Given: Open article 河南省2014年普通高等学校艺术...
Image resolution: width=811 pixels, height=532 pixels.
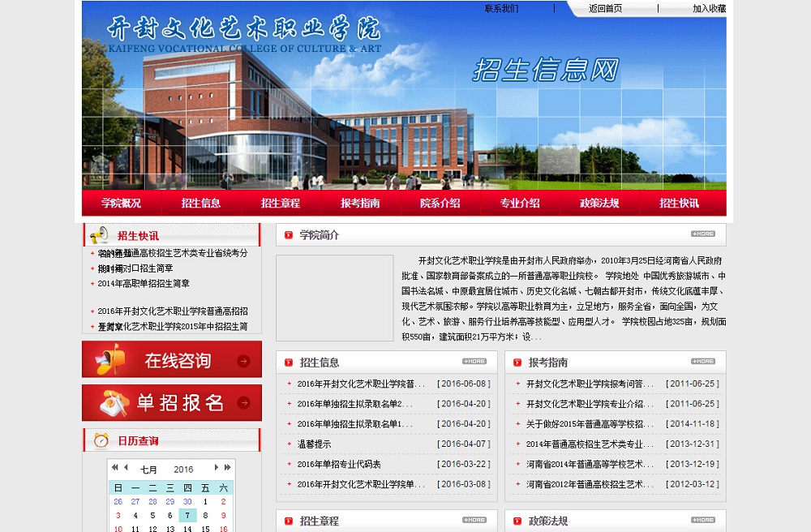Looking at the screenshot, I should (590, 464).
